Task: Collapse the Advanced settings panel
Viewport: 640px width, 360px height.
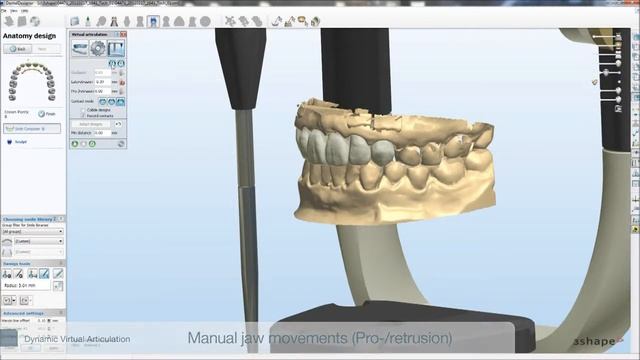Action: click(x=61, y=313)
